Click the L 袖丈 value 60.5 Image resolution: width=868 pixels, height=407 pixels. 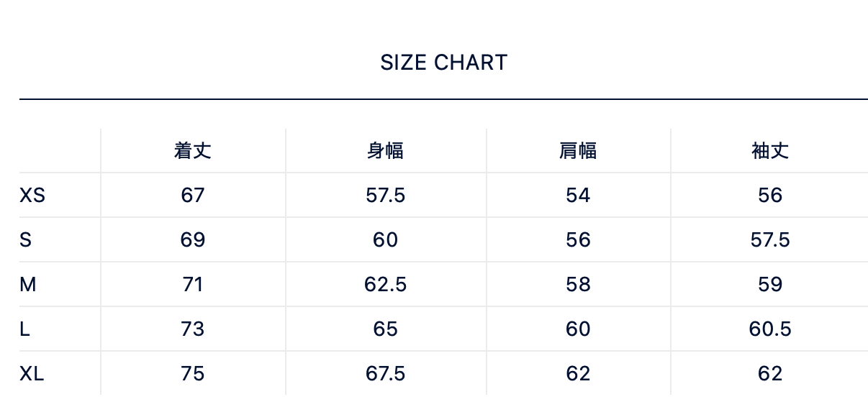point(770,329)
